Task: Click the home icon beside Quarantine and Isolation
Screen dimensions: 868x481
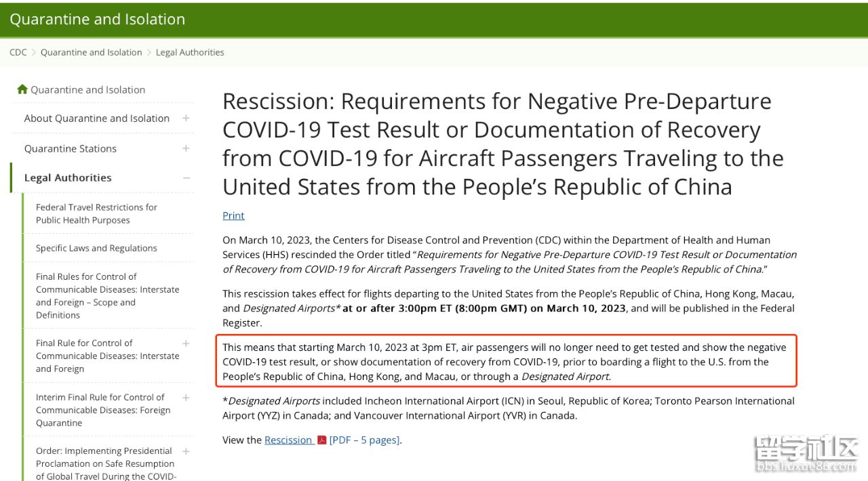Action: [x=22, y=89]
